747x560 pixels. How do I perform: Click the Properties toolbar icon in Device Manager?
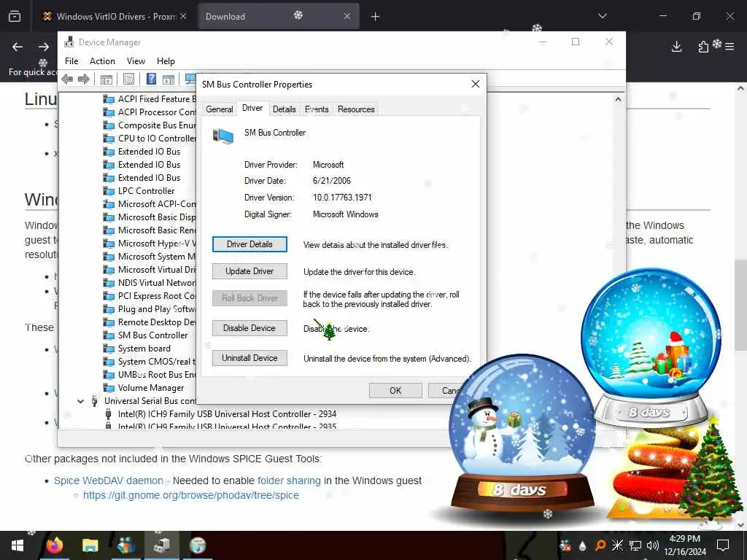tap(128, 79)
